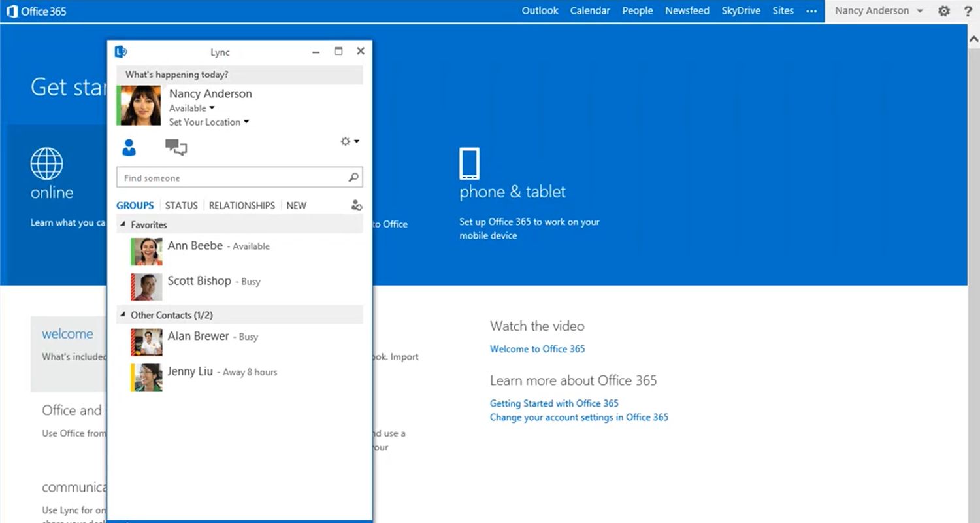Select Scott Bishop's contact photo
The image size is (980, 523).
pyautogui.click(x=146, y=287)
